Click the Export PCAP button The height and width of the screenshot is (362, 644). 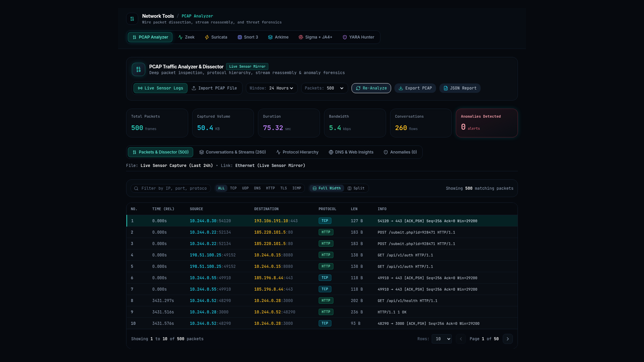pyautogui.click(x=415, y=88)
